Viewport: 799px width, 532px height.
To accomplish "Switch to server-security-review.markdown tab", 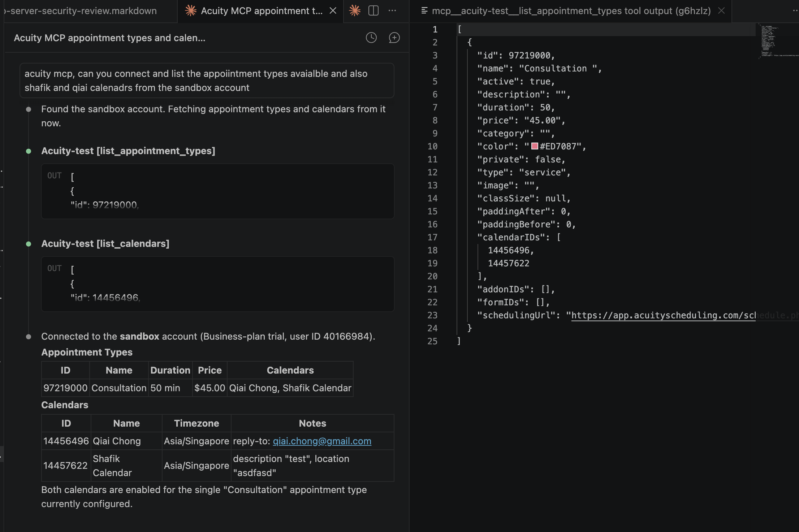I will point(81,11).
